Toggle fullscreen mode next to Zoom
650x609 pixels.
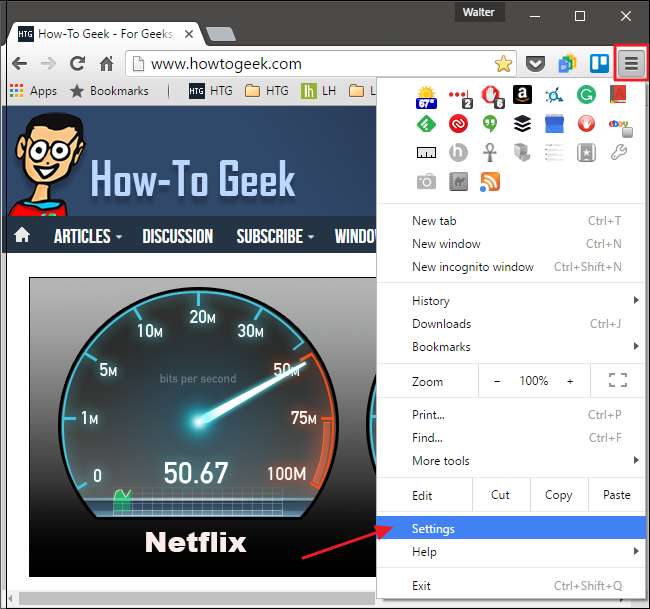coord(618,380)
